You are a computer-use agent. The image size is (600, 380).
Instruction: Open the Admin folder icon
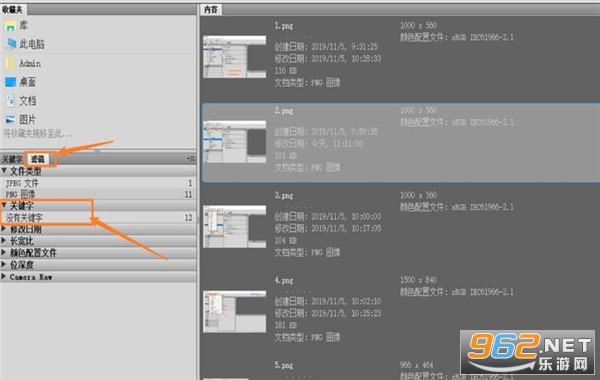pyautogui.click(x=10, y=63)
